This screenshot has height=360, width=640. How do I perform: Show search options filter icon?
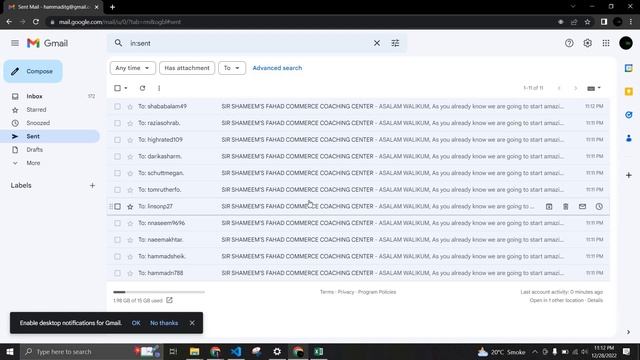395,43
